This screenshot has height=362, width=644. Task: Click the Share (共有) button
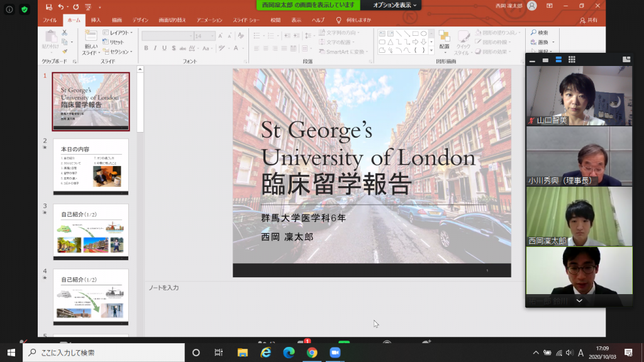coord(589,20)
